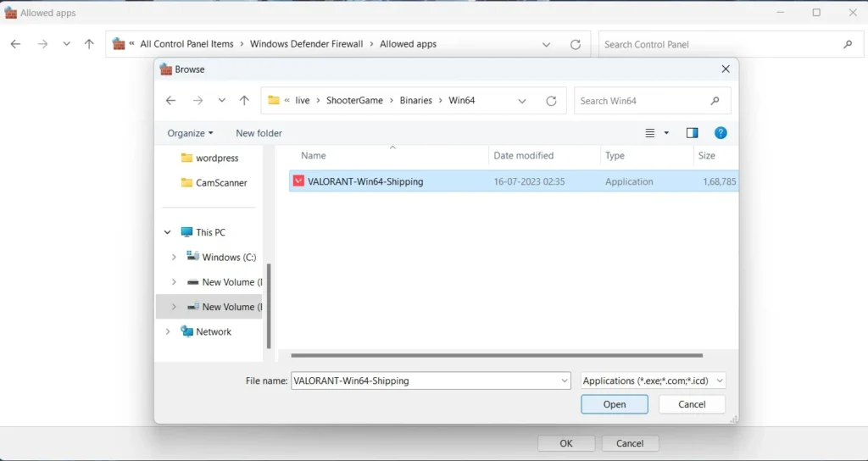This screenshot has height=461, width=868.
Task: Click the Application type cell
Action: click(629, 181)
